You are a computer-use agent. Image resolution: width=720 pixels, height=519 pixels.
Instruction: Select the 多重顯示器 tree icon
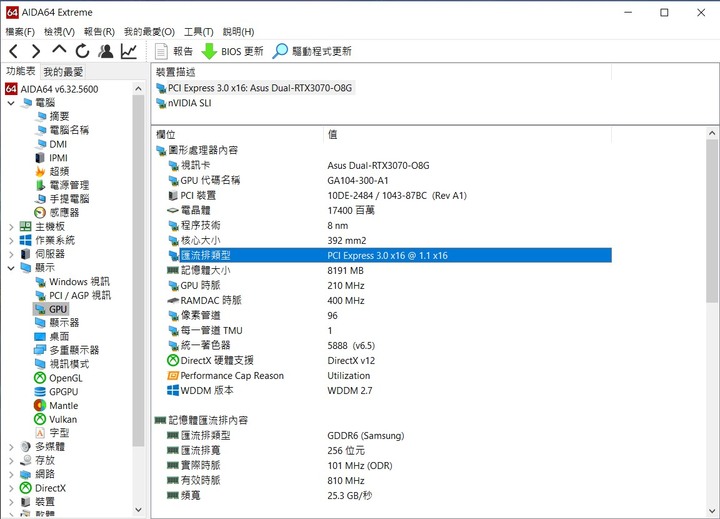tap(40, 350)
